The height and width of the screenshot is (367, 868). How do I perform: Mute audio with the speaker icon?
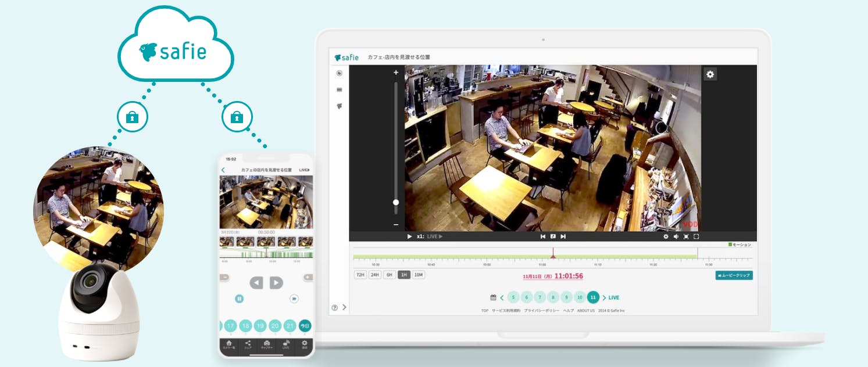(x=676, y=236)
